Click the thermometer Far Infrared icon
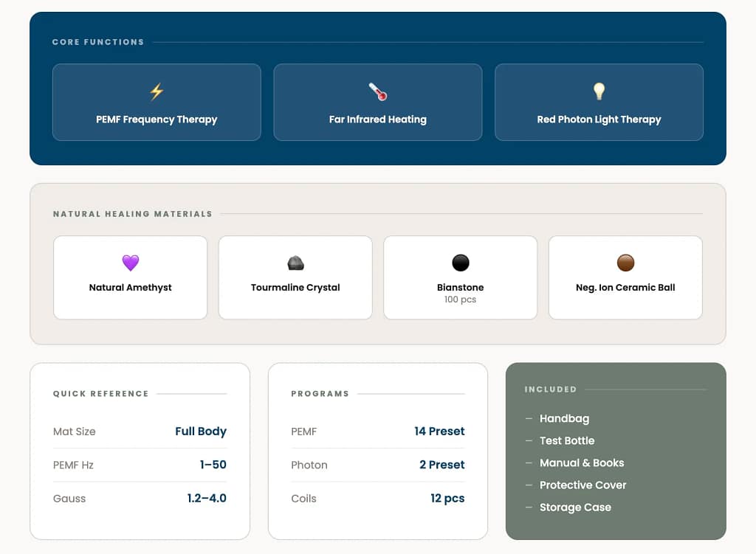The image size is (756, 554). 378,92
